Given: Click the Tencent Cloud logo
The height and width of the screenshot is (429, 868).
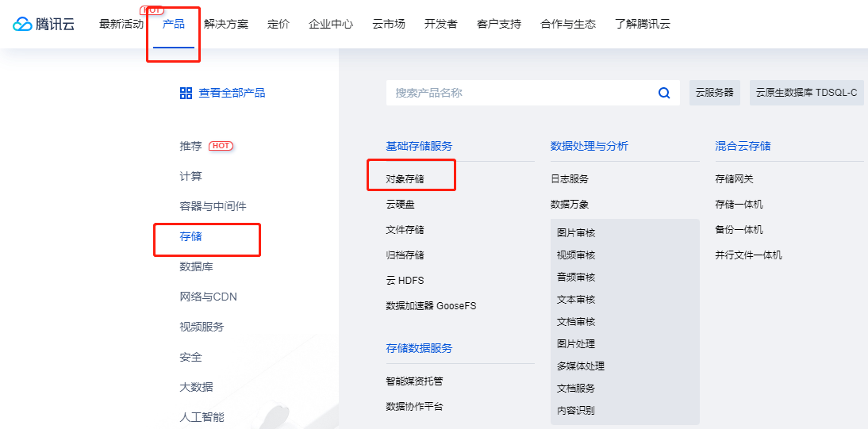Looking at the screenshot, I should point(44,25).
